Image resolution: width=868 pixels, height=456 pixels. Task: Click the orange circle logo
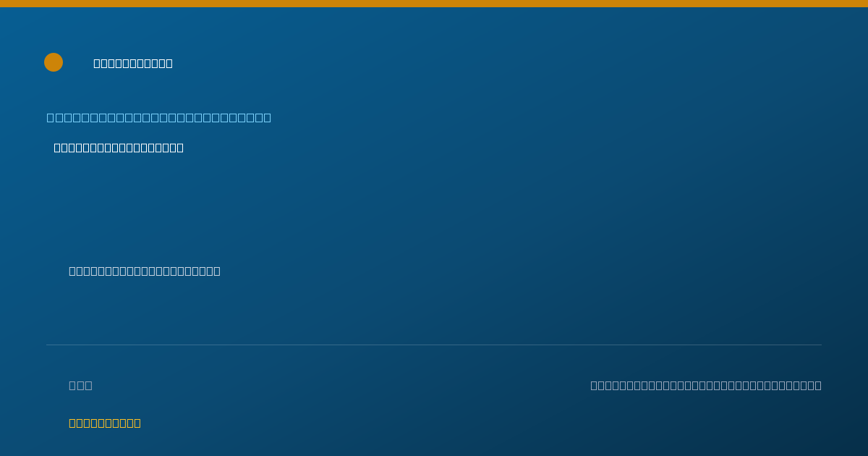(54, 62)
